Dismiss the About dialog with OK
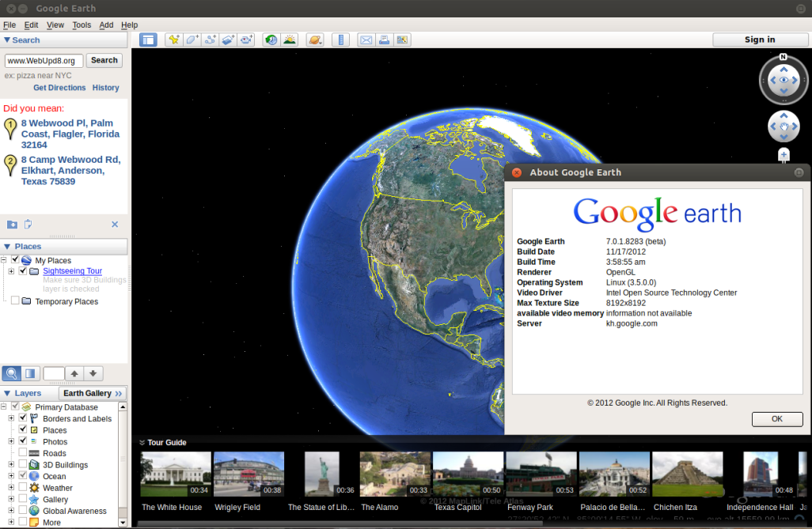Viewport: 812px width, 529px height. click(776, 419)
